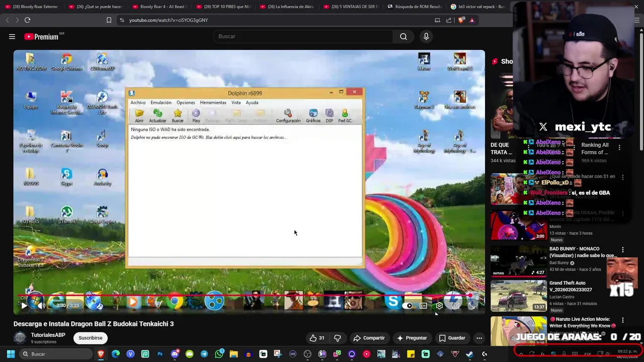The image size is (644, 362).
Task: Like the video with thumbs up
Action: (x=317, y=338)
